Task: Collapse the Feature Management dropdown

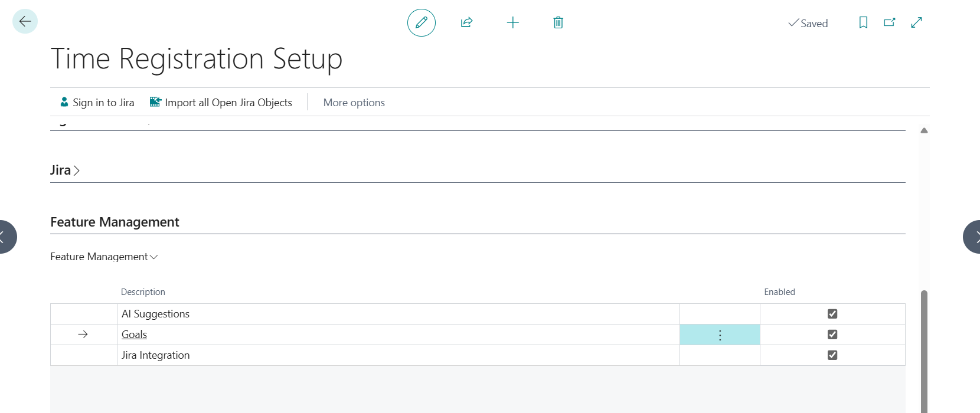Action: click(104, 257)
